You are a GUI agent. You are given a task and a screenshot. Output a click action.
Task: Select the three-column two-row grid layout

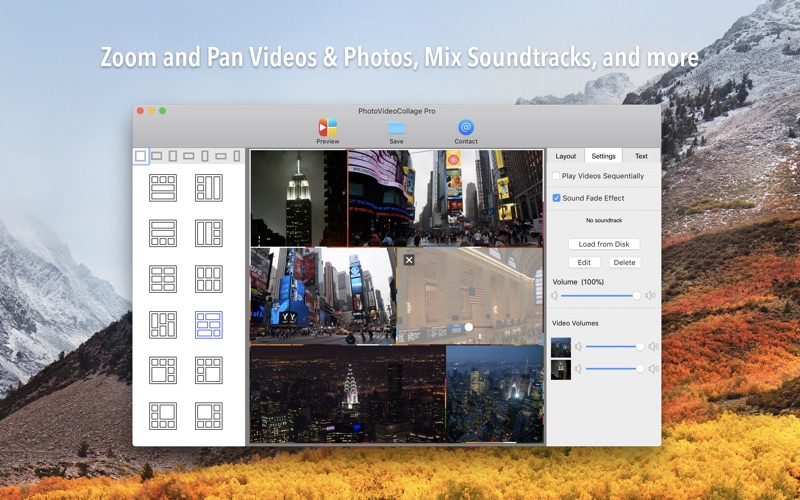tap(209, 279)
